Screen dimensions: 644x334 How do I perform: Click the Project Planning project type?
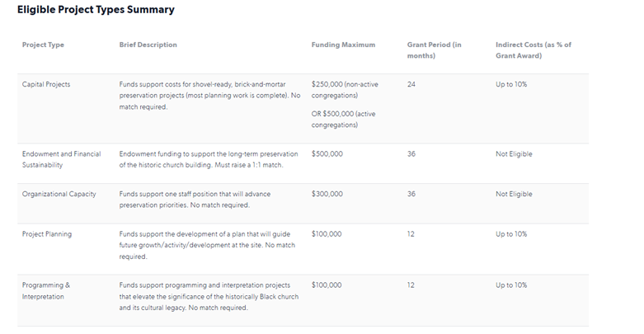47,234
